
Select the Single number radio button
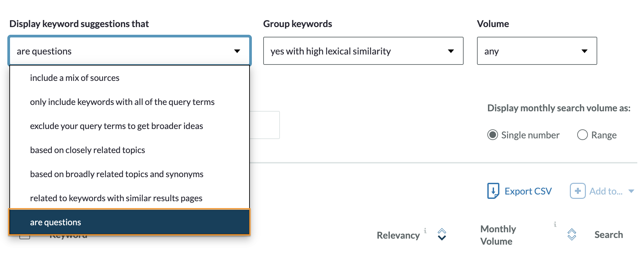[492, 135]
